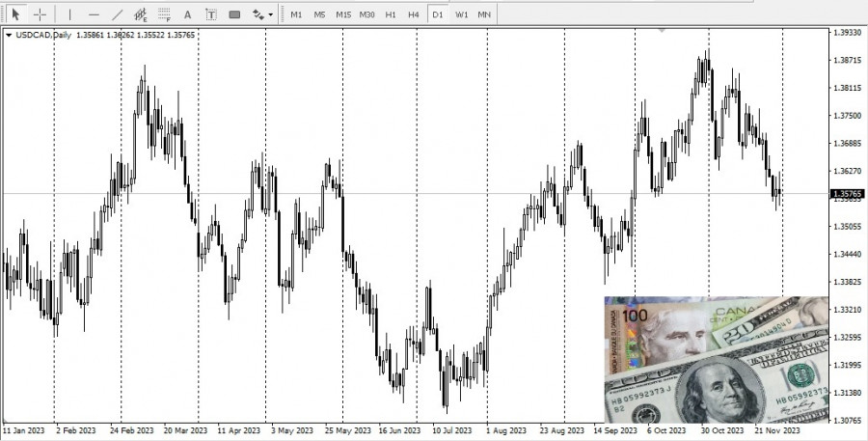Click the 1.31995 price scale value
868x441 pixels.
pyautogui.click(x=847, y=365)
